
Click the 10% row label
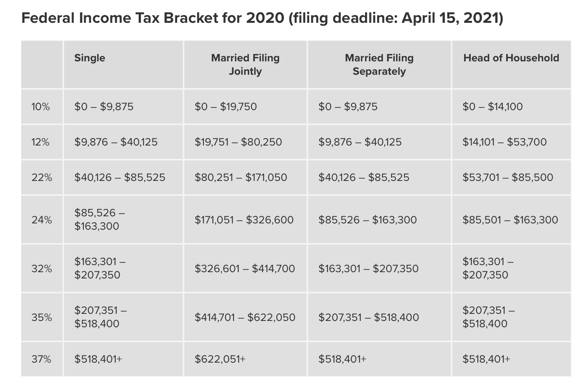41,107
